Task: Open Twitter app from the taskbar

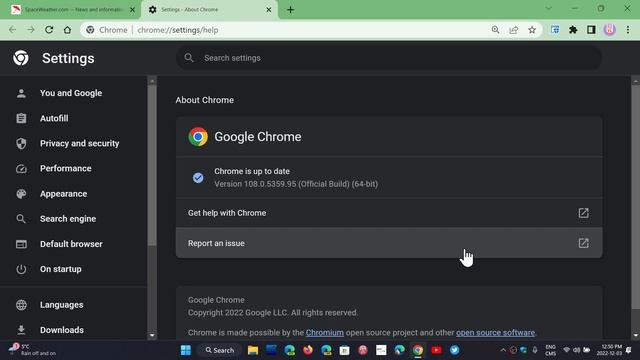Action: 454,350
